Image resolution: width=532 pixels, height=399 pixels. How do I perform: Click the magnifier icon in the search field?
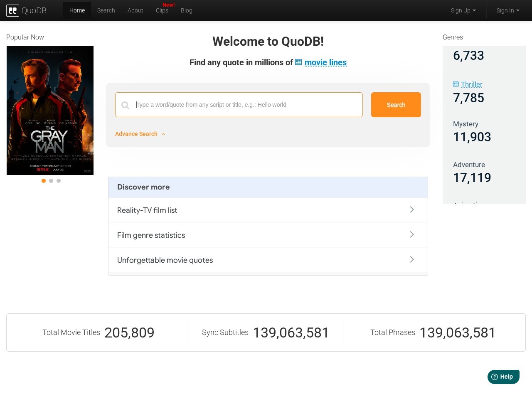tap(125, 105)
